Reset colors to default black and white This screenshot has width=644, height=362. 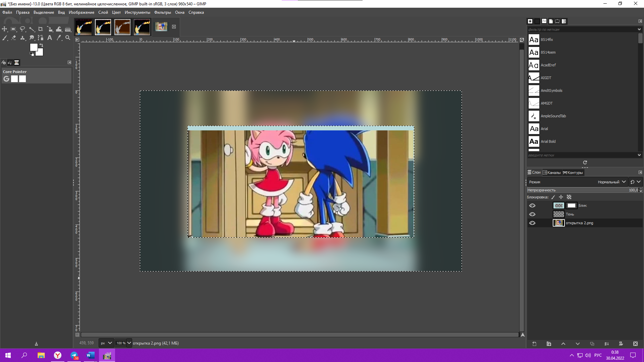click(x=32, y=54)
